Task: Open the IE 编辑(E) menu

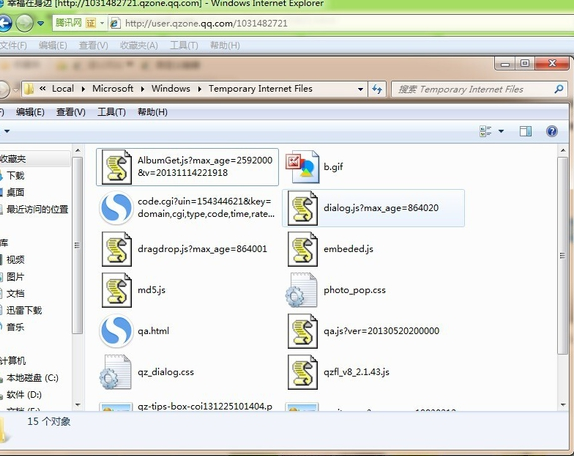Action: [53, 45]
